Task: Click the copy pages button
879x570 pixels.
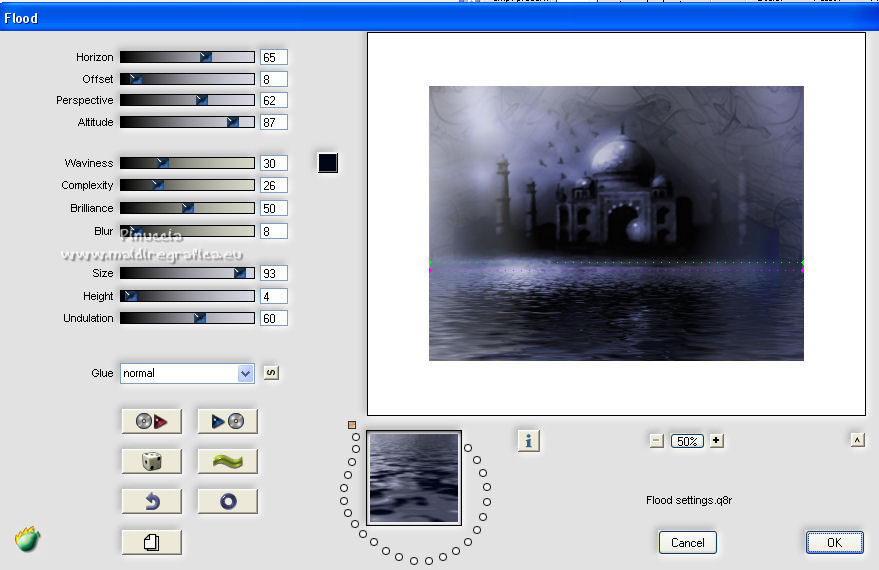Action: [x=151, y=542]
